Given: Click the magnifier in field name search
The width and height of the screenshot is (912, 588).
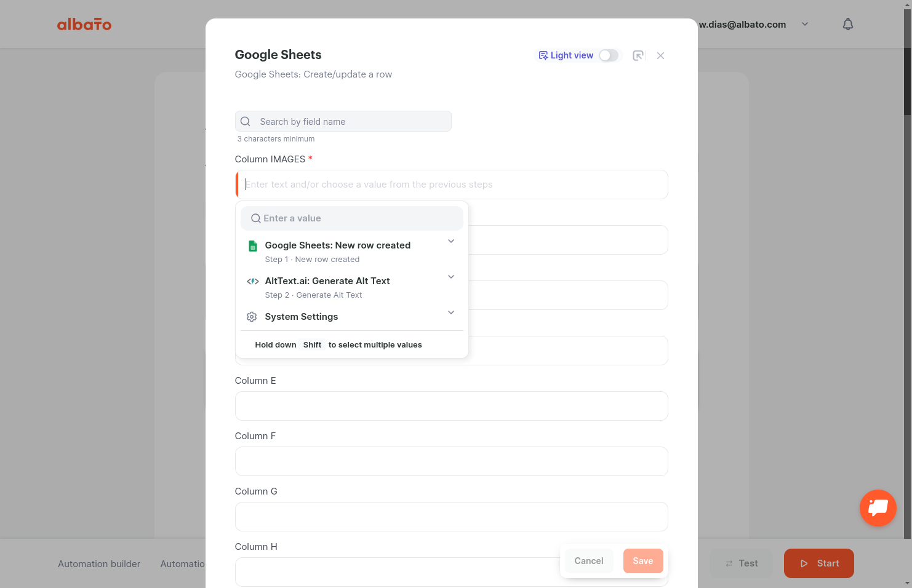Looking at the screenshot, I should (x=246, y=122).
